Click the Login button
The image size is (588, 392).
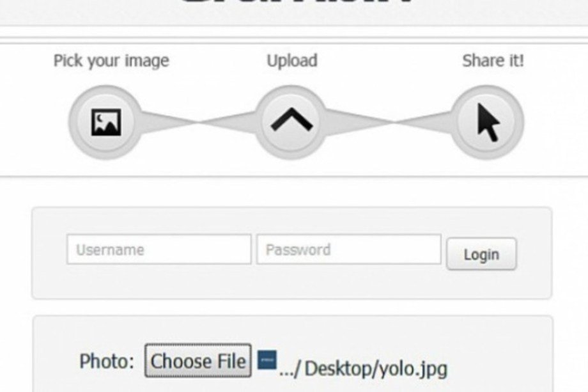pos(481,255)
